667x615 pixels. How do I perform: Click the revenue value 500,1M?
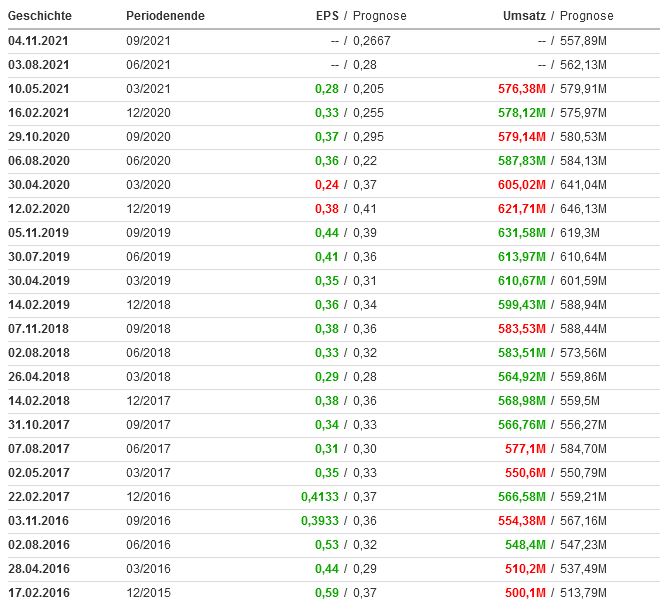524,592
